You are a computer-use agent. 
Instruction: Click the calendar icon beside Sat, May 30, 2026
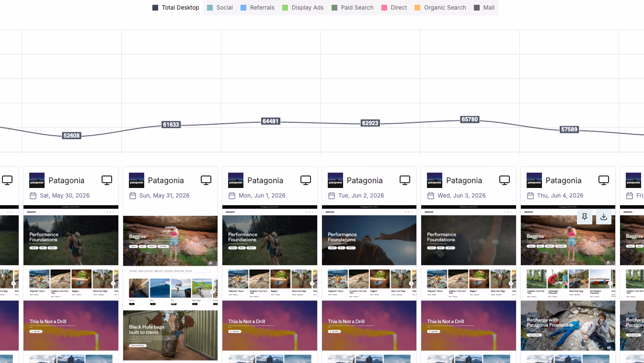[33, 196]
